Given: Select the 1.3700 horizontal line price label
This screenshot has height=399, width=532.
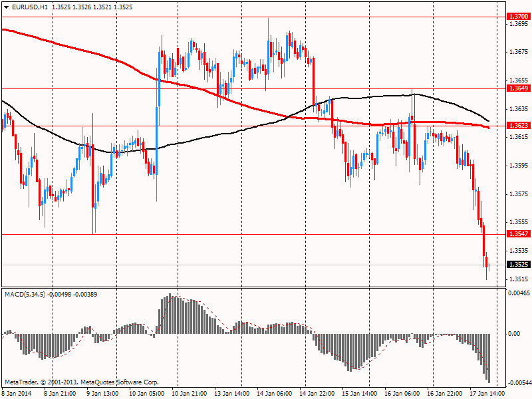Looking at the screenshot, I should [519, 16].
